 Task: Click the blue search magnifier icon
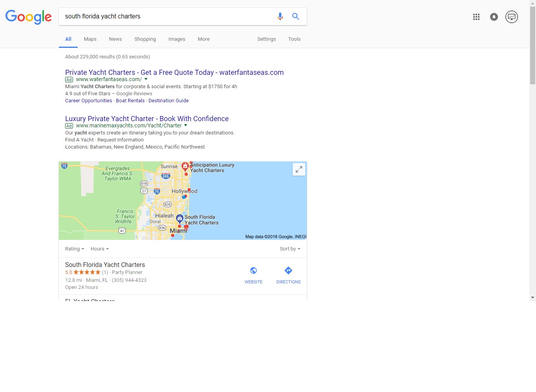[x=295, y=16]
